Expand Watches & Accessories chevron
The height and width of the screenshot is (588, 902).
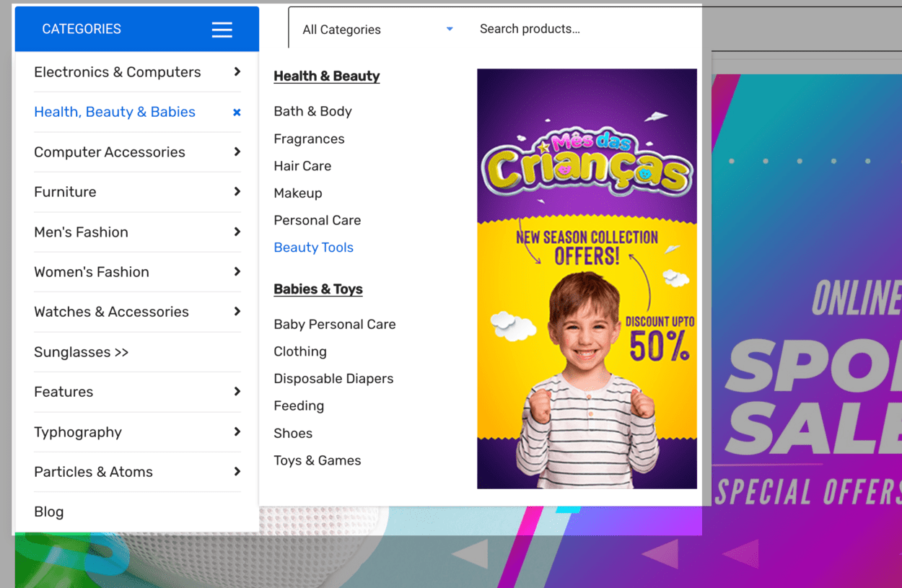tap(237, 311)
